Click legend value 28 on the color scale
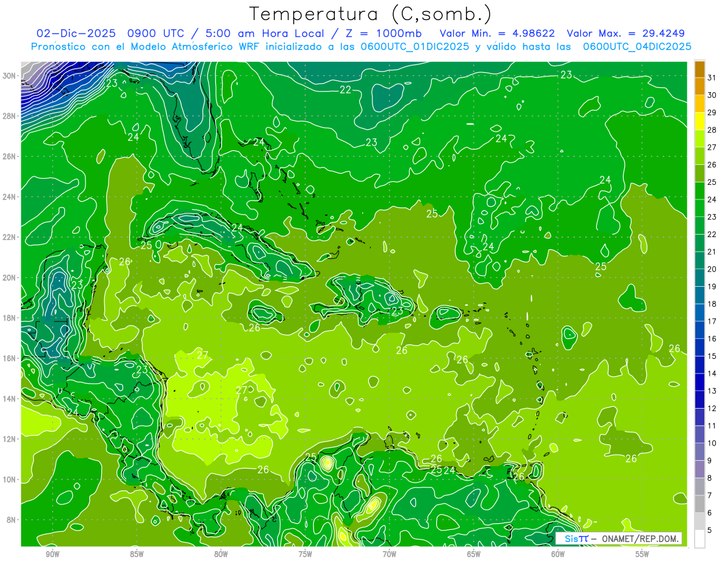The image size is (728, 562). coord(712,130)
